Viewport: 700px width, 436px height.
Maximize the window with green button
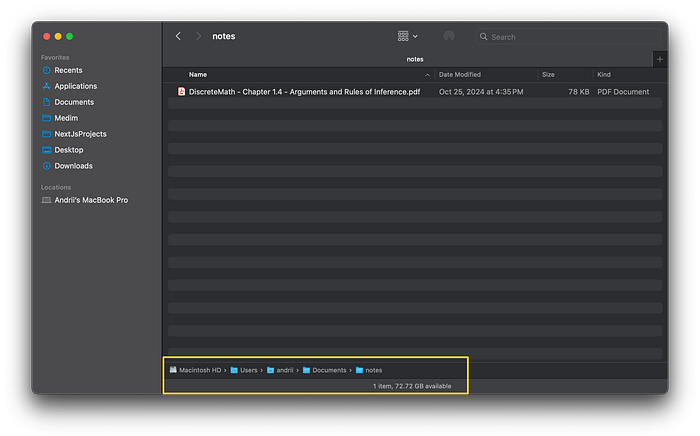point(70,37)
